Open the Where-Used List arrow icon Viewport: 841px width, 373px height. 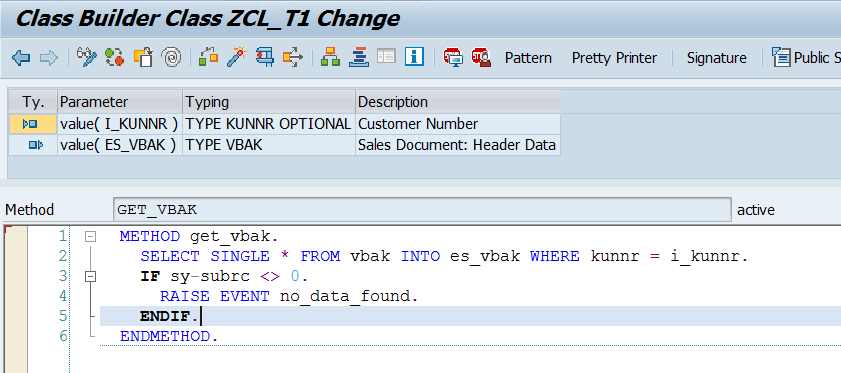coord(293,57)
